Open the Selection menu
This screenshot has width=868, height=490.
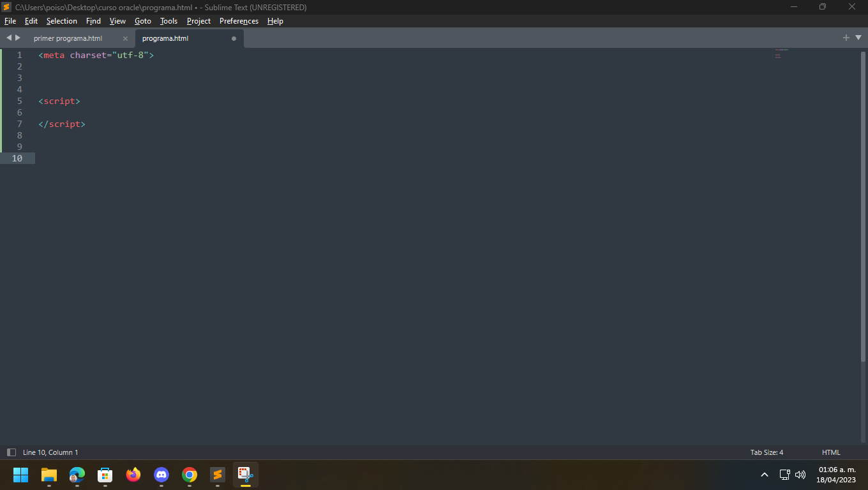point(62,21)
